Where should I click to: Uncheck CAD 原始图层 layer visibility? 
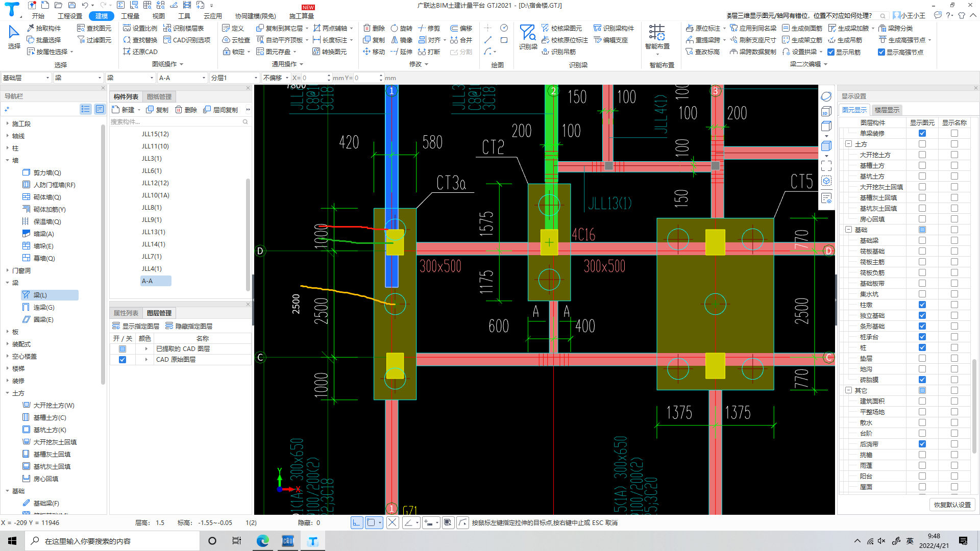(122, 360)
